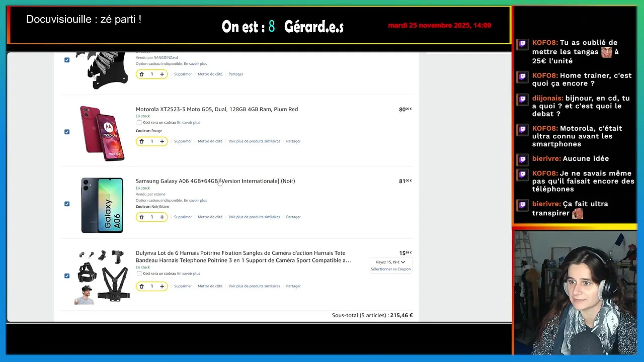The width and height of the screenshot is (644, 362).
Task: Click the 'On est : 8 Gérard.e.s' banner
Action: pyautogui.click(x=283, y=27)
